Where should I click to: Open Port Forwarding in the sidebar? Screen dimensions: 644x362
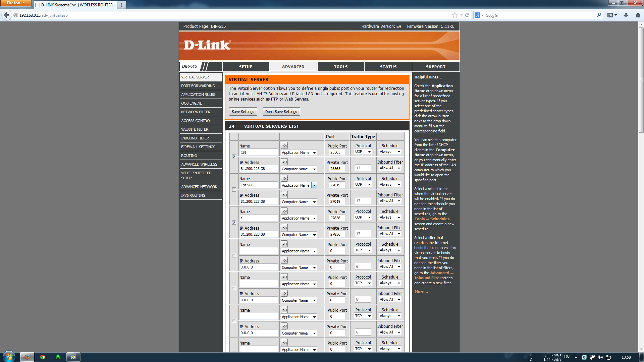pyautogui.click(x=198, y=86)
